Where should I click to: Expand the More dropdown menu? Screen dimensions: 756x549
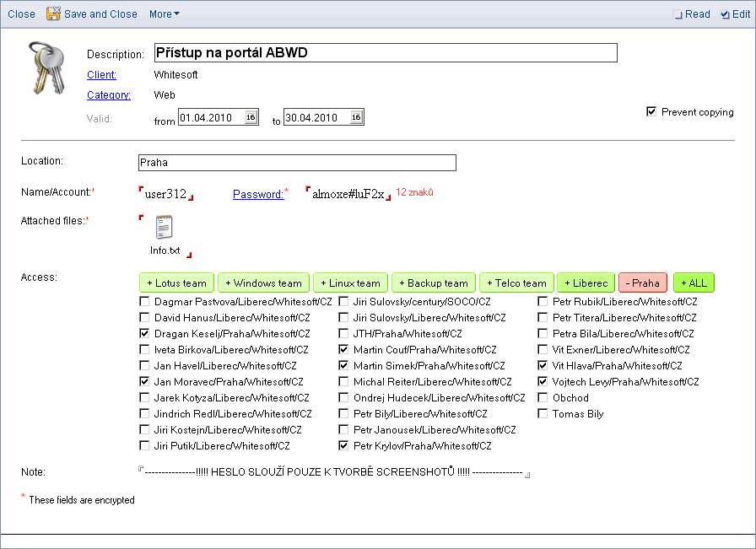[x=164, y=14]
